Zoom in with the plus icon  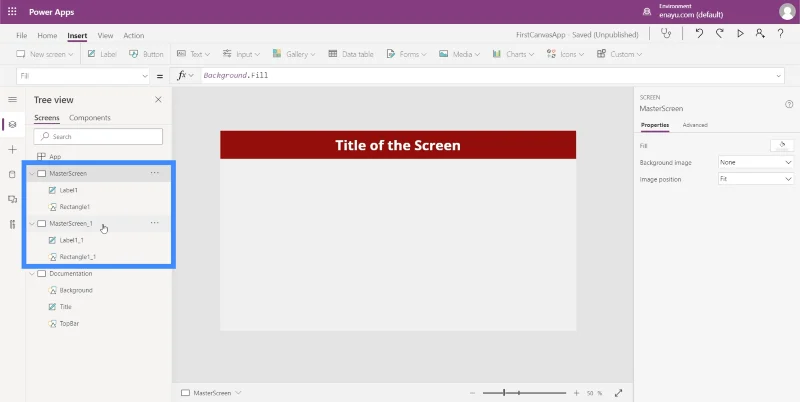pos(577,393)
